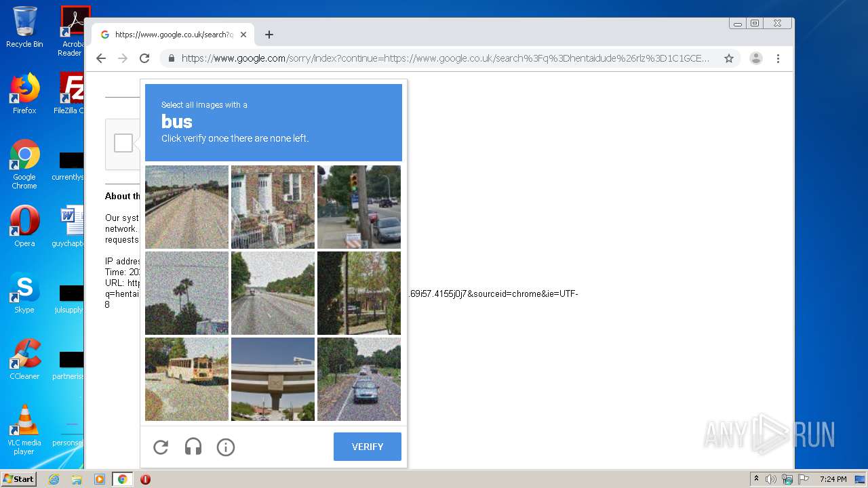Open the Acrobat Reader desktop shortcut

pyautogui.click(x=72, y=31)
